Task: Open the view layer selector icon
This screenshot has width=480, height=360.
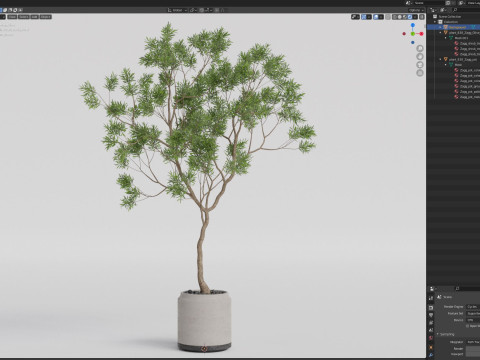Action: point(462,3)
